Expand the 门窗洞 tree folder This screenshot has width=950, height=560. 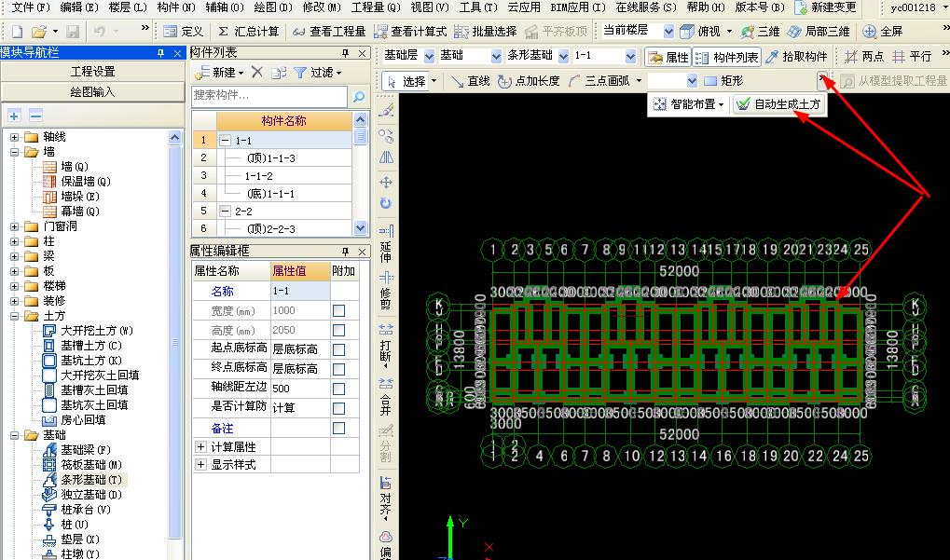(14, 226)
